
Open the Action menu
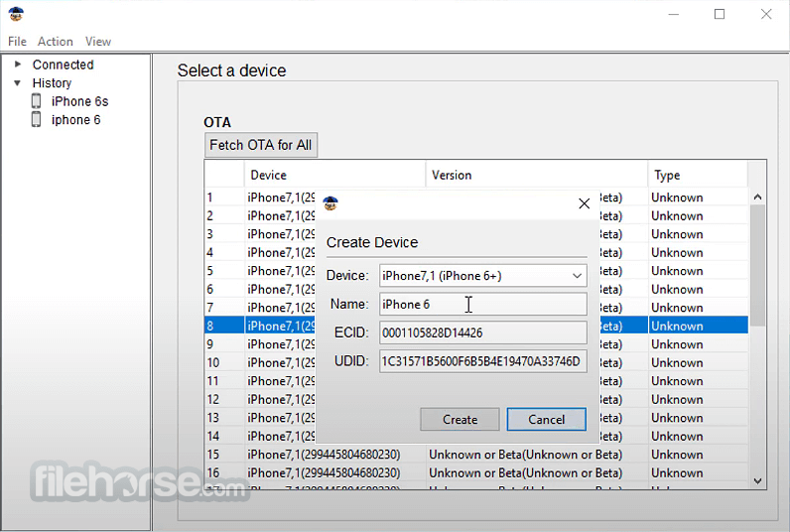tap(56, 42)
